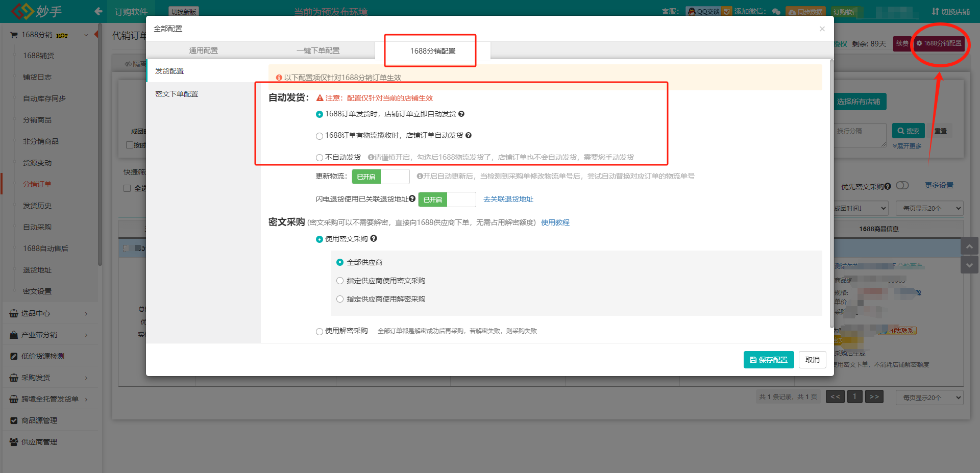Screen dimensions: 980x473
Task: Click the 低价货源检测 edit icon
Action: (14, 356)
